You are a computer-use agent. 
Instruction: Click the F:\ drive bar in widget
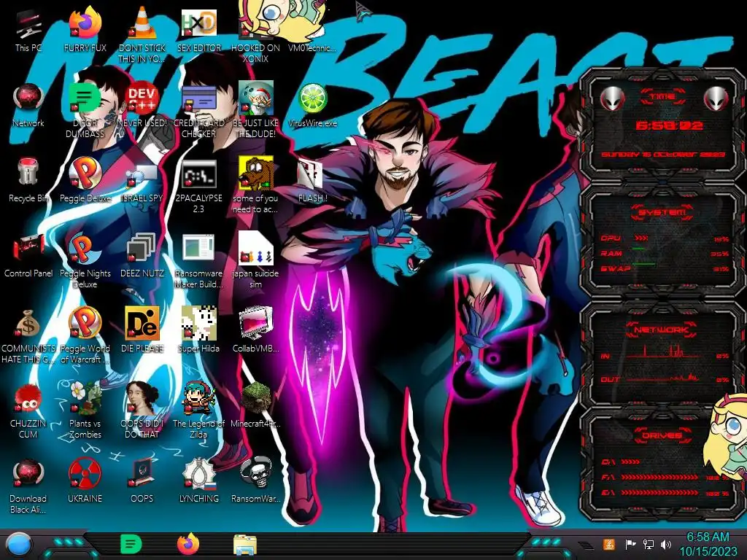(659, 477)
